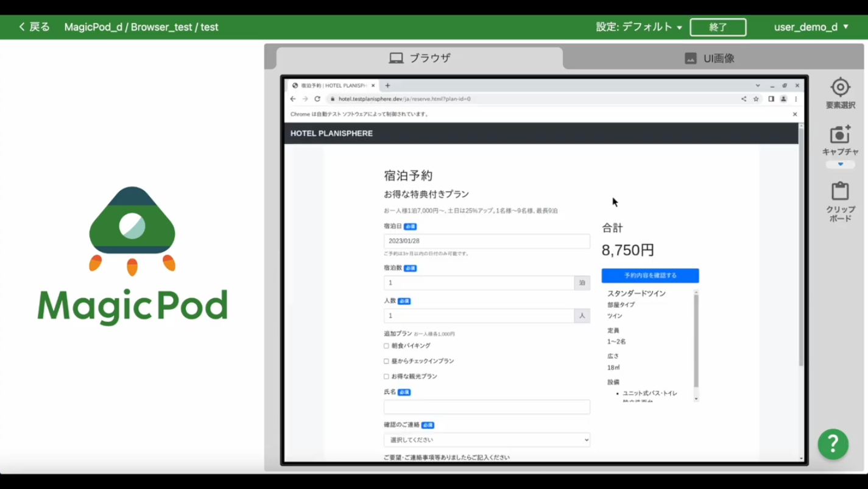This screenshot has height=489, width=868.
Task: Click the 宿泊数 number field
Action: click(479, 283)
